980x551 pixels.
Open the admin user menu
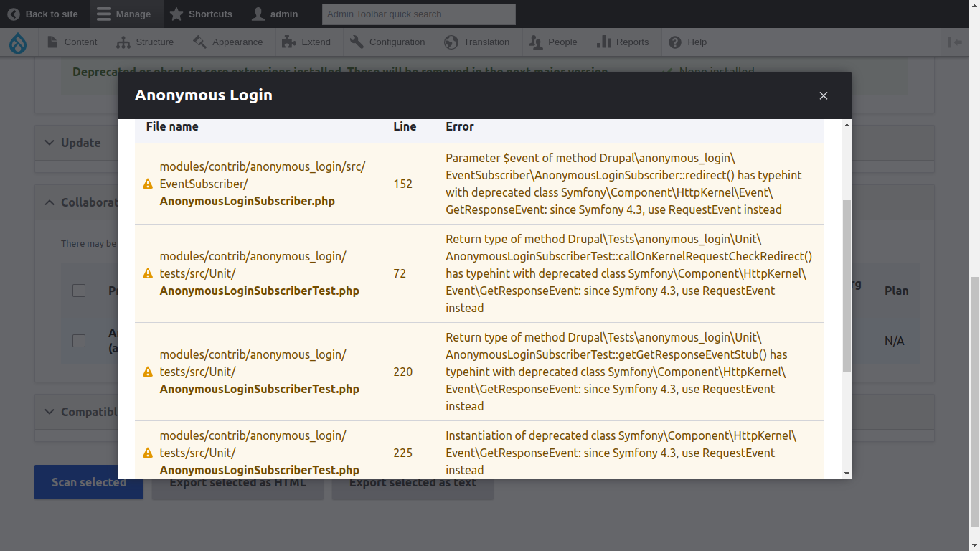[275, 14]
